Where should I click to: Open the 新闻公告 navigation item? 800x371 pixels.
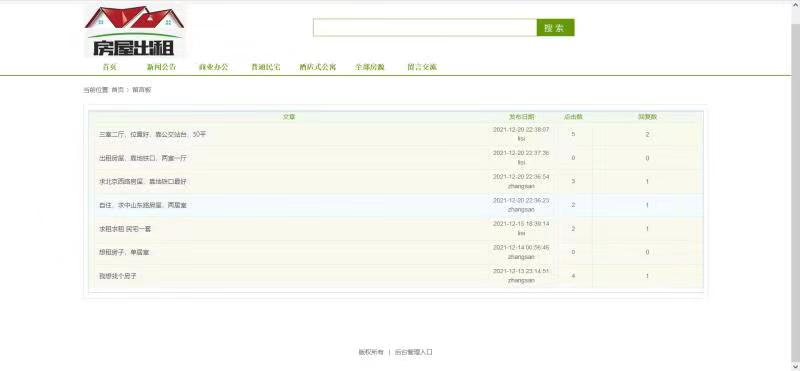(x=161, y=67)
